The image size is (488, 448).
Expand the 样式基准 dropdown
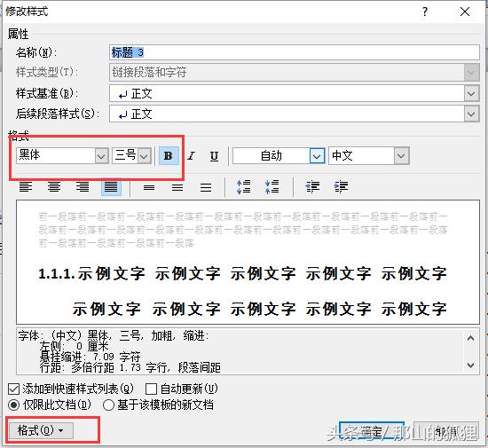tap(471, 94)
